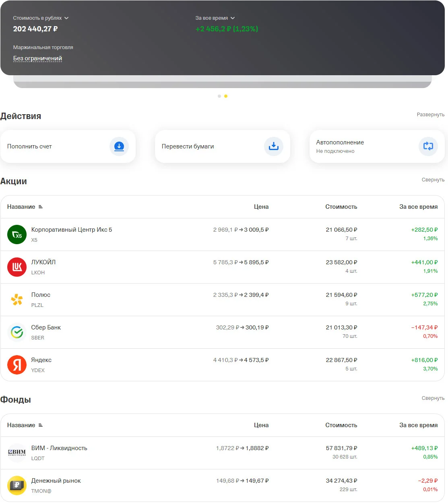Expand the За все время period dropdown
Image resolution: width=448 pixels, height=504 pixels.
[x=215, y=18]
